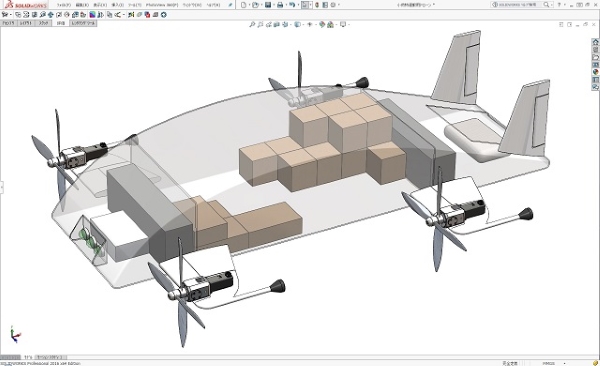The height and width of the screenshot is (366, 600).
Task: Click the blue appearance icon in second toolbar
Action: [92, 15]
